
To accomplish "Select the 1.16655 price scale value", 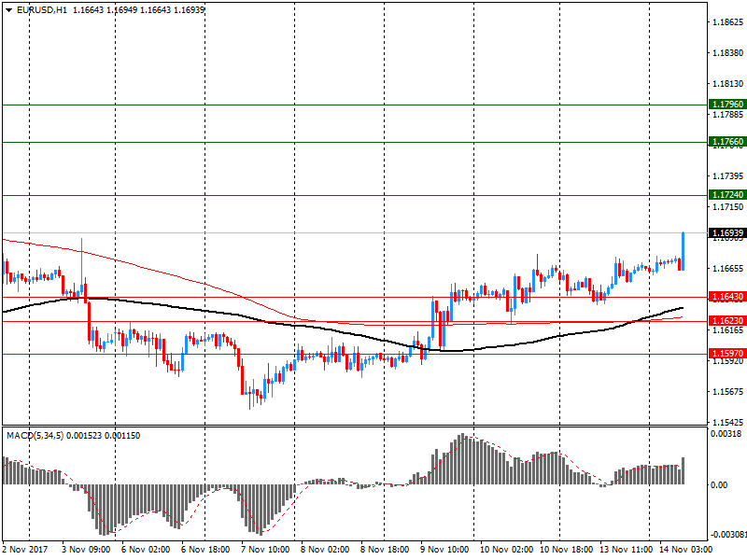I will coord(727,269).
